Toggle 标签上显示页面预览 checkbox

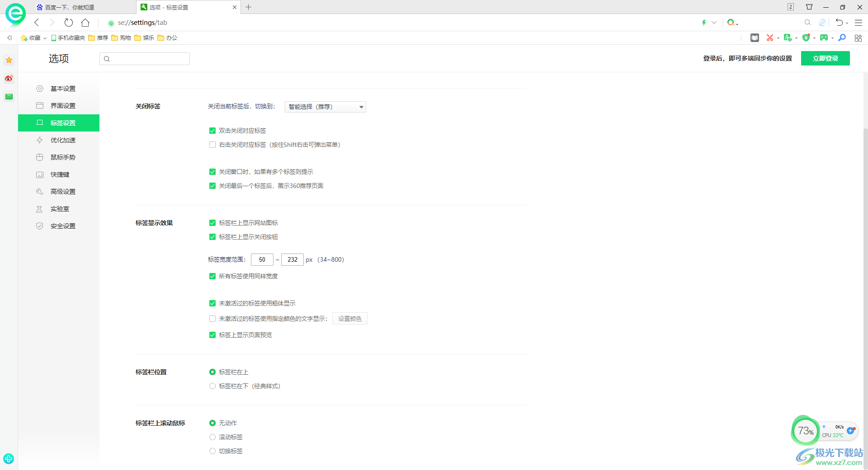[x=212, y=335]
